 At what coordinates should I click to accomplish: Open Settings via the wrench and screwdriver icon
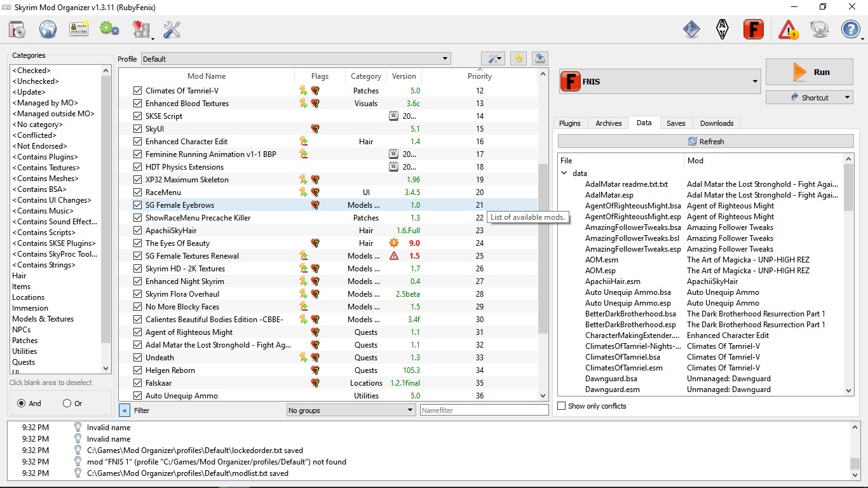[172, 29]
